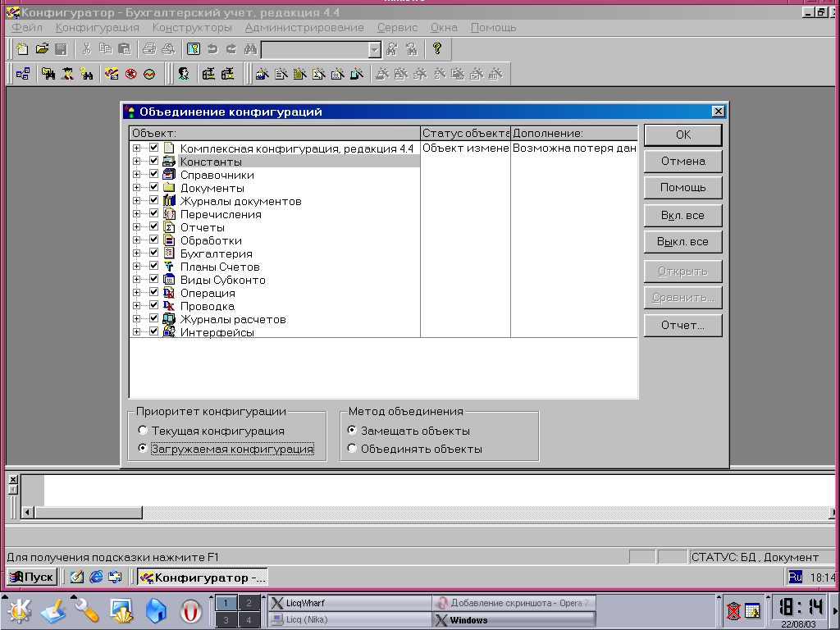Open the Администрирование menu

[x=304, y=27]
